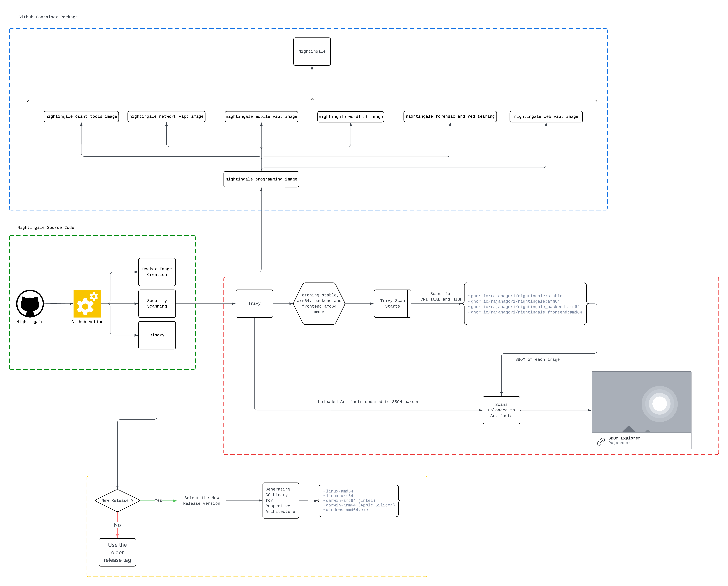Click the Scans Uploaded to Artifacts node
This screenshot has height=586, width=728.
tap(501, 410)
